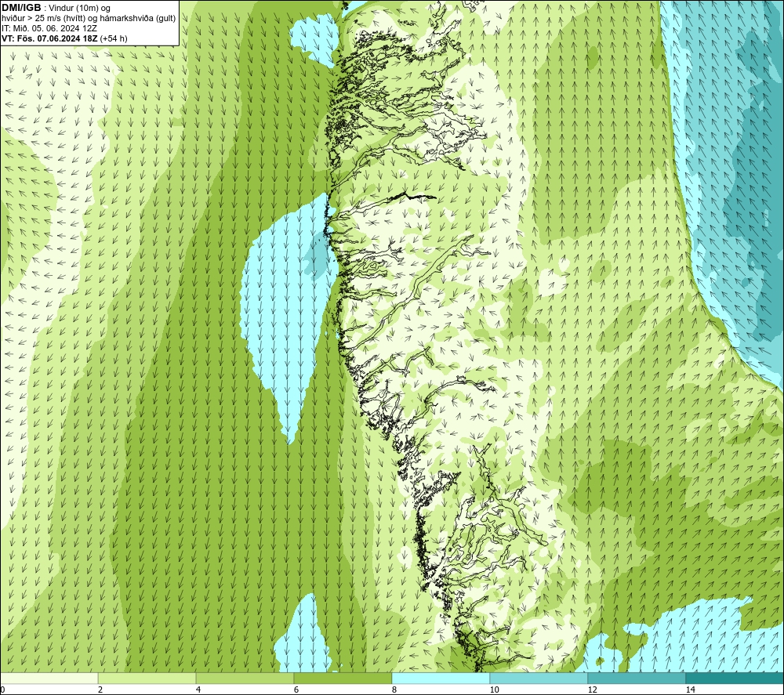Click the darkest teal swatch above 14
This screenshot has width=784, height=695.
735,678
